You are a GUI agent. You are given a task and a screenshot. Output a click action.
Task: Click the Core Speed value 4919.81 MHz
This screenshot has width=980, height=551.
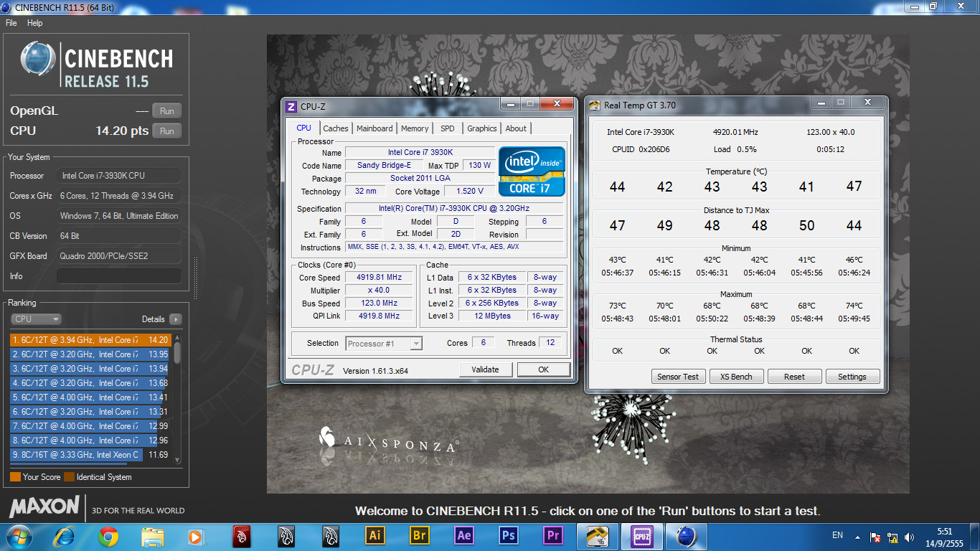coord(379,278)
